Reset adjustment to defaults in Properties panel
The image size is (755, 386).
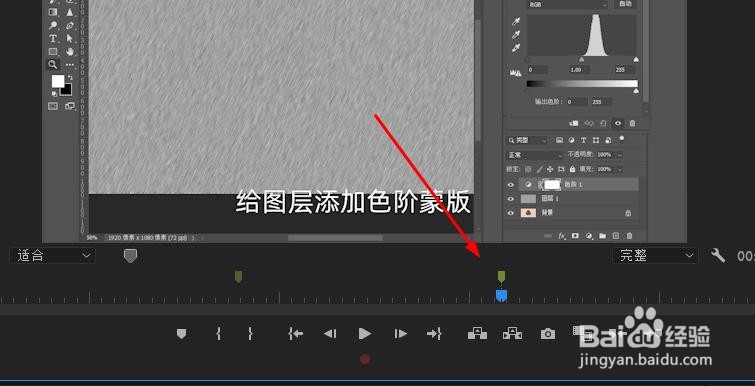(x=603, y=123)
